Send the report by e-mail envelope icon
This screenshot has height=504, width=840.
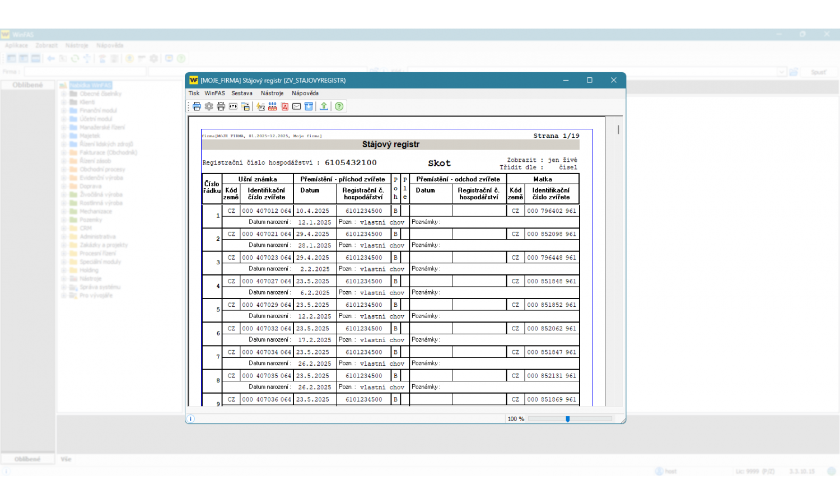(297, 106)
